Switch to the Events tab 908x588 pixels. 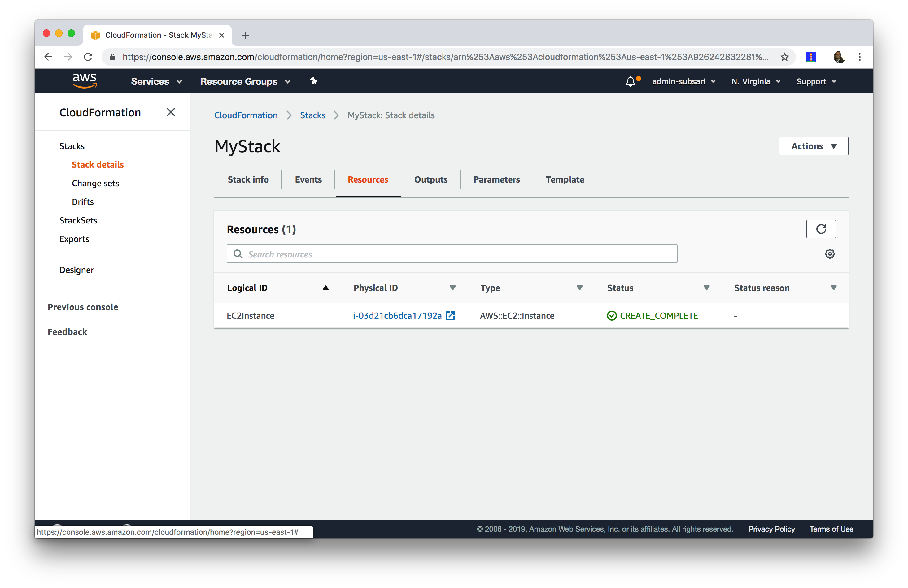point(308,179)
